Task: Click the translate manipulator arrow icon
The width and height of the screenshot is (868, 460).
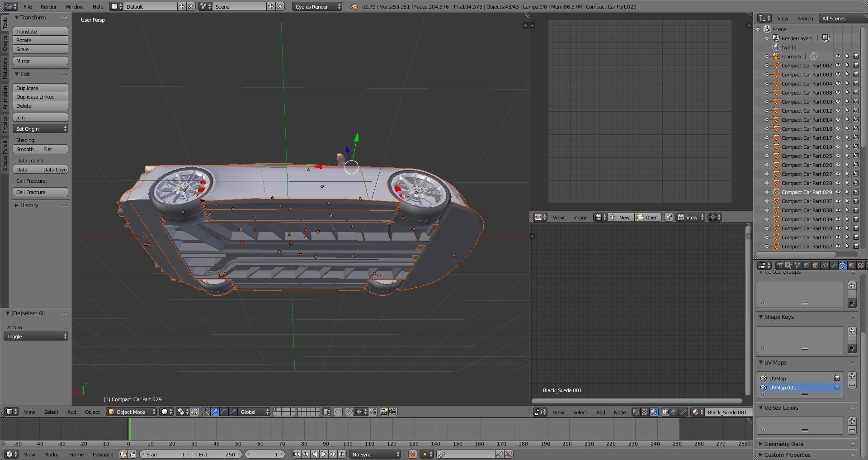Action: [215, 412]
